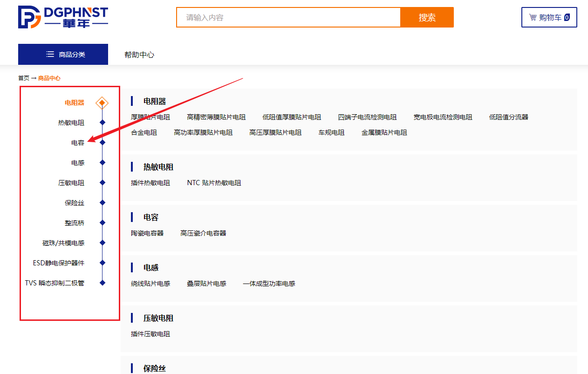Select TVS 瞬态抑制二极管 in the sidebar
The image size is (588, 374).
point(55,283)
